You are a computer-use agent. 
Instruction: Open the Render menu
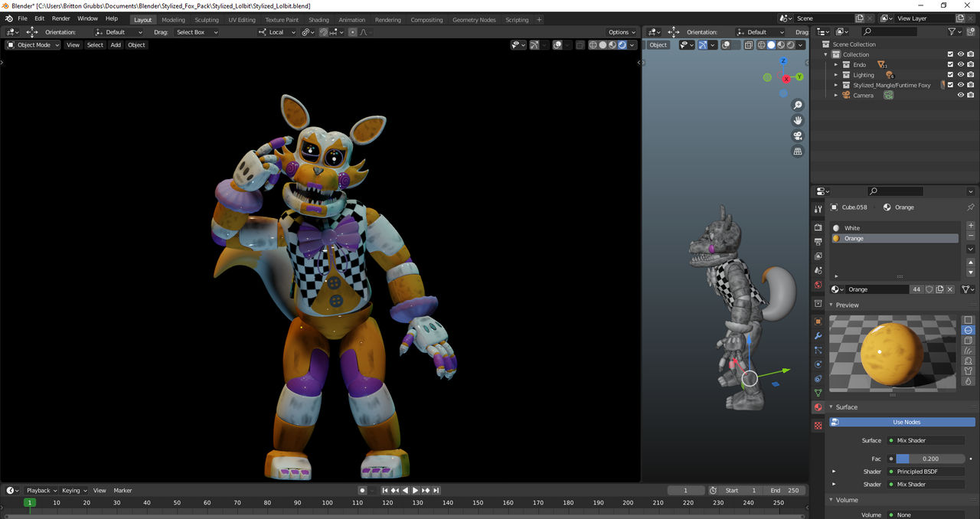(x=61, y=18)
